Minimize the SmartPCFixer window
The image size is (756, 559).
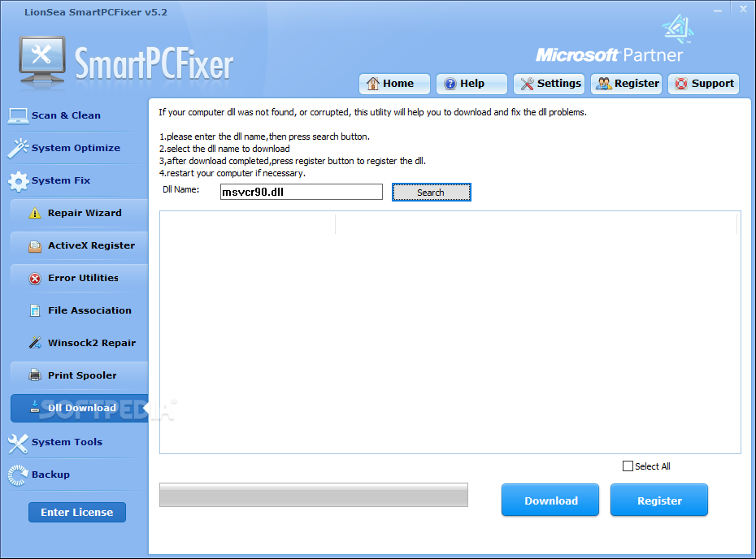click(x=718, y=10)
